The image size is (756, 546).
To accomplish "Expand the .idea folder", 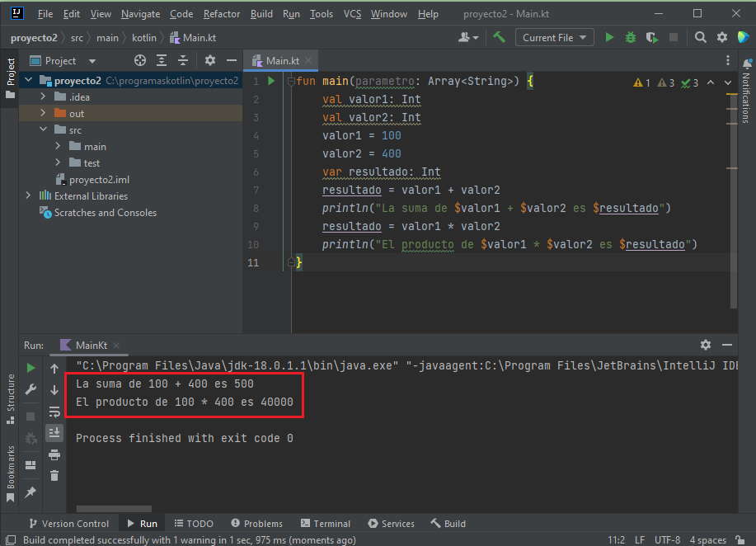I will point(43,96).
